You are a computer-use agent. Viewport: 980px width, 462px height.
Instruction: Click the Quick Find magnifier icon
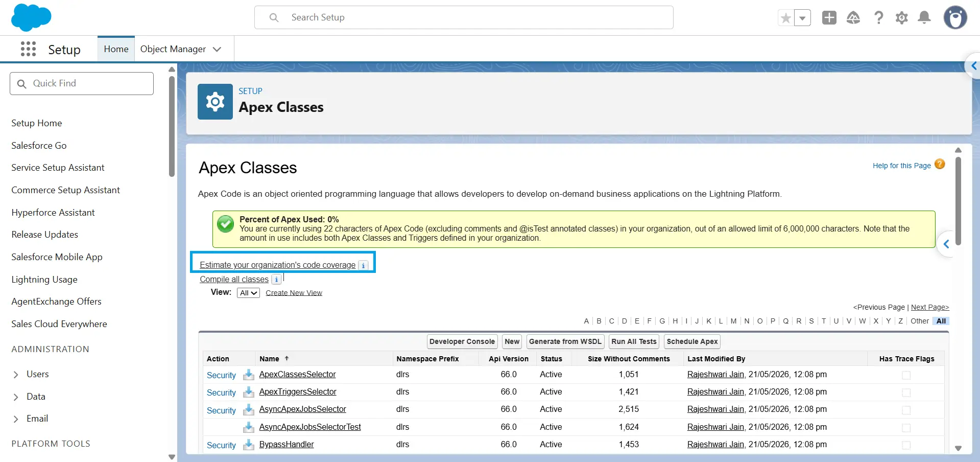21,84
